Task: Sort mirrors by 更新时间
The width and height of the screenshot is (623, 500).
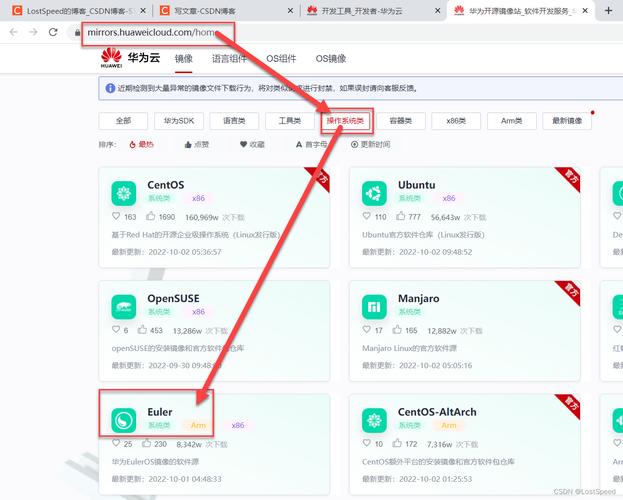Action: click(x=370, y=144)
